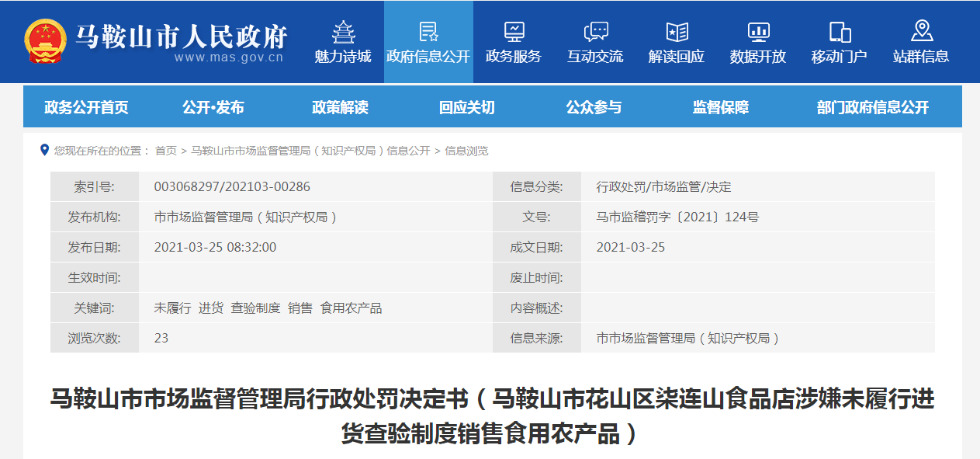
Task: Switch to 公众参与 tab
Action: pyautogui.click(x=594, y=108)
